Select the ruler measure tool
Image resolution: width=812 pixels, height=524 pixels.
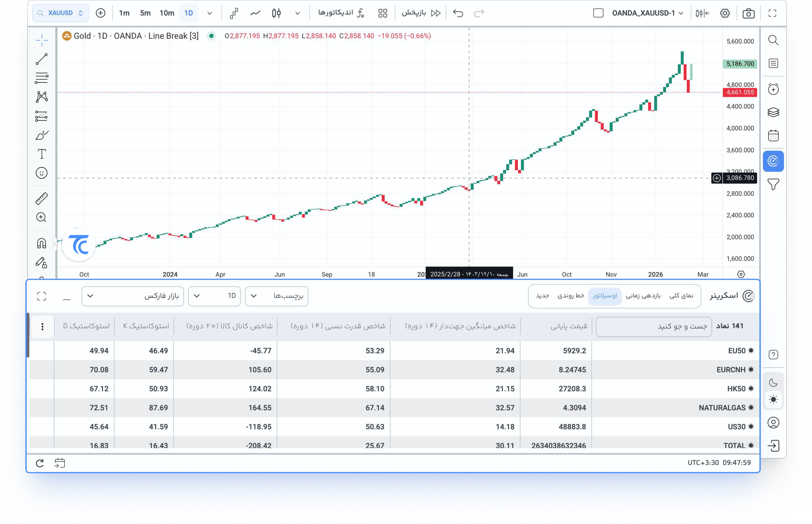coord(41,198)
